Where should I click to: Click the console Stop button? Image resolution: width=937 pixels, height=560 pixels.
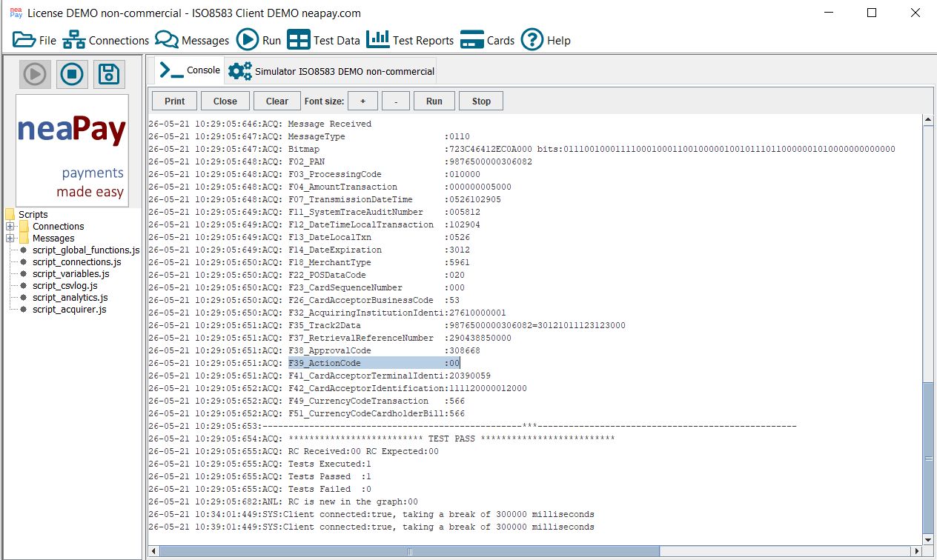481,101
